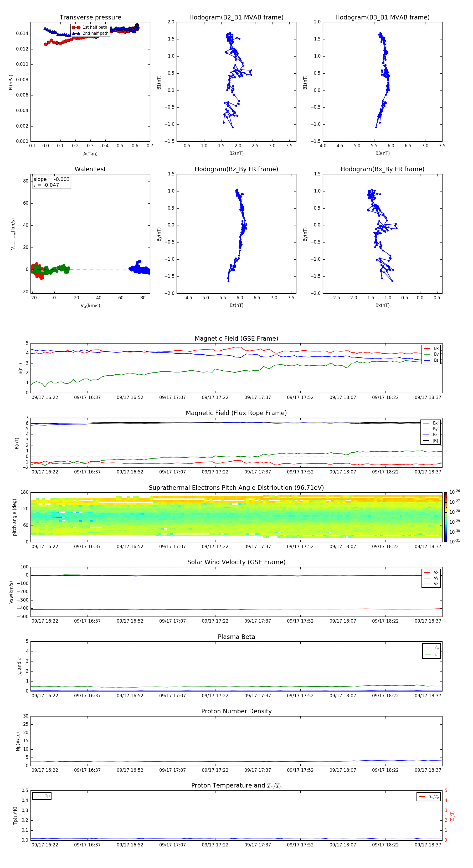Click the Bx' legend entry in Flux Rope panel
473x868 pixels.
[x=431, y=423]
